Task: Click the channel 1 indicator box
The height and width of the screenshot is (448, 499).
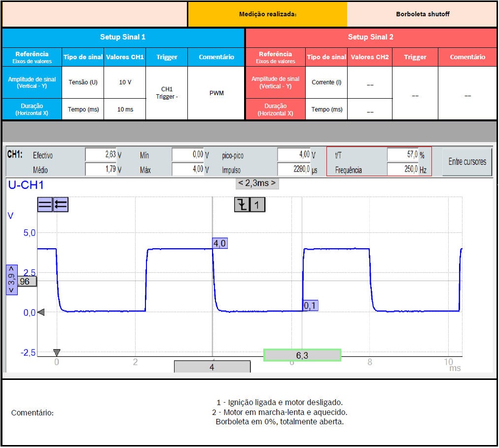Action: 257,204
